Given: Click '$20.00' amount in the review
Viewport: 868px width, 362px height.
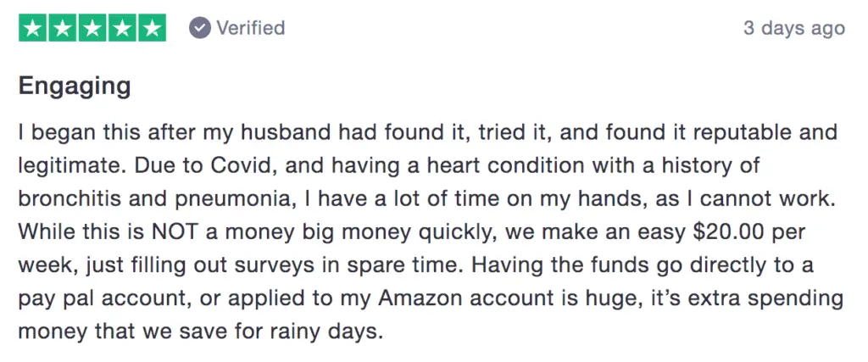Looking at the screenshot, I should 726,232.
